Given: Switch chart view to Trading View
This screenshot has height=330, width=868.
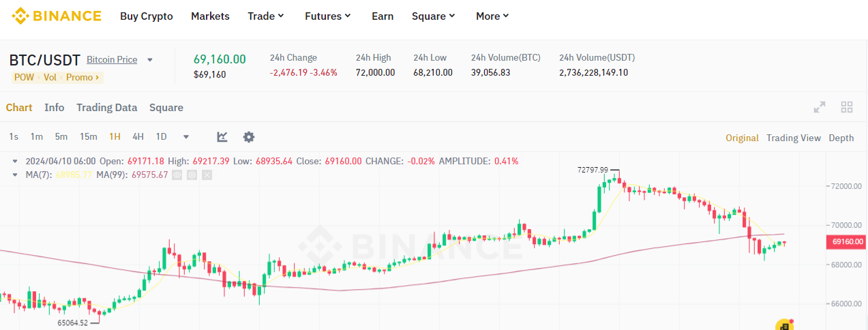Looking at the screenshot, I should pos(793,138).
